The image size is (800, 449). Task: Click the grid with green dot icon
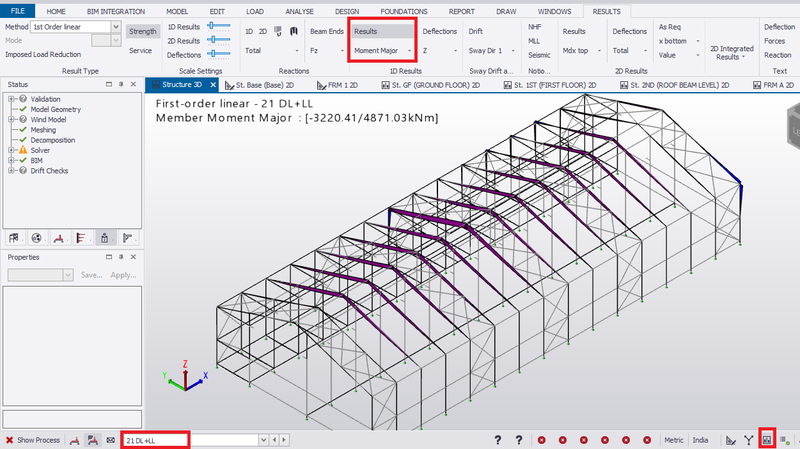pos(785,440)
